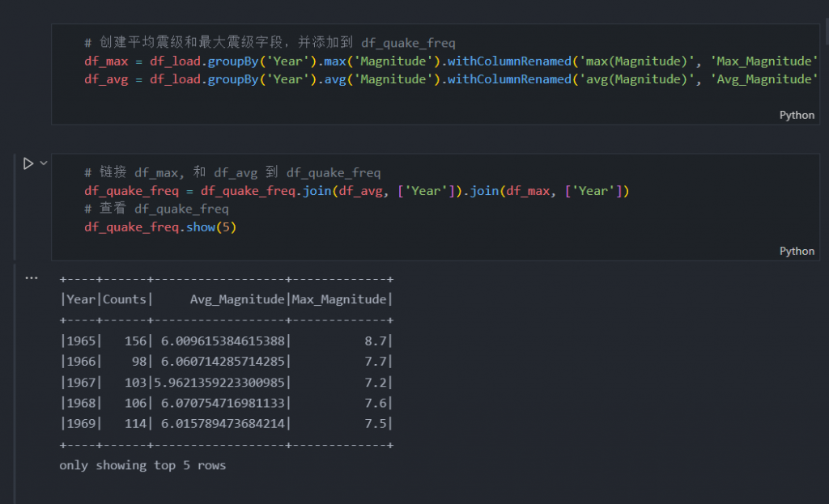Click the Avg_Magnitude column header
Screen dimensions: 829x504
point(237,299)
